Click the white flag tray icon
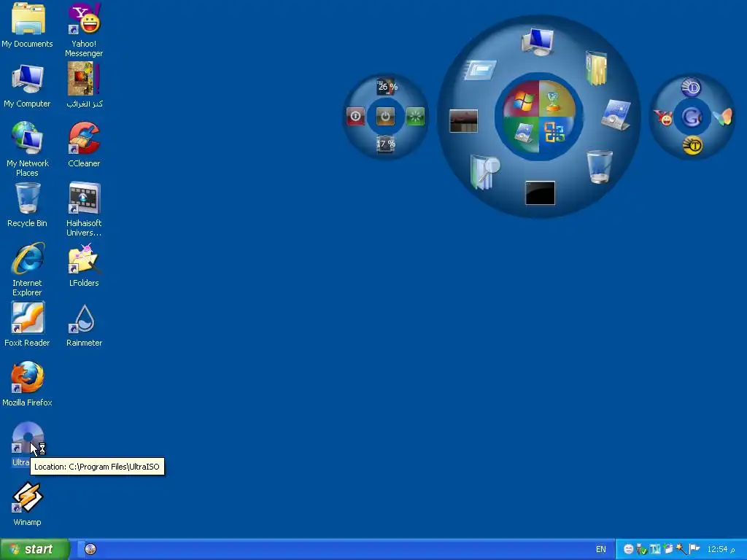 point(694,549)
